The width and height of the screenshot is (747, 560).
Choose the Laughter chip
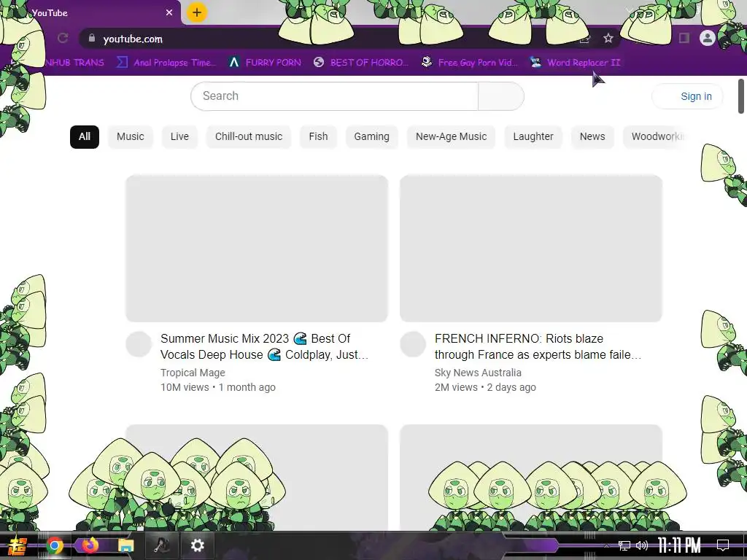pyautogui.click(x=533, y=136)
